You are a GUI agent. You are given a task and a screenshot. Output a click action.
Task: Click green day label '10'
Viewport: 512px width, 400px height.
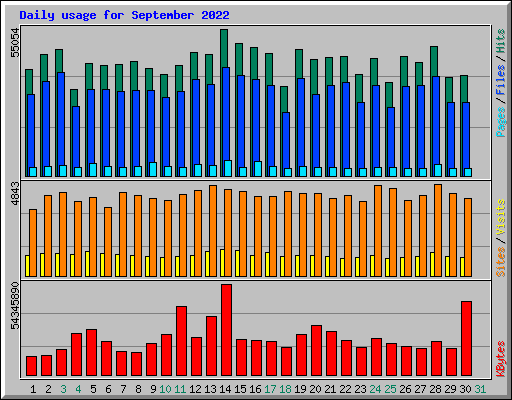coord(165,389)
